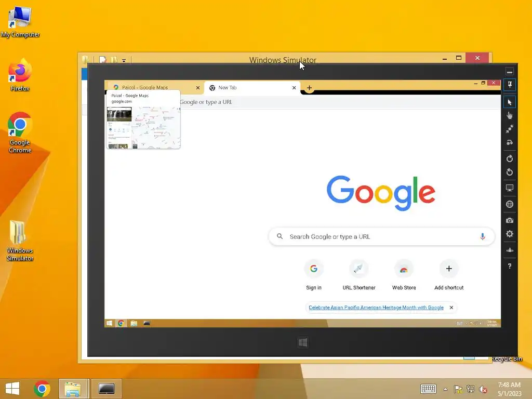Click the Chrome icon on the host taskbar
Viewport: 532px width, 399px height.
(42, 389)
